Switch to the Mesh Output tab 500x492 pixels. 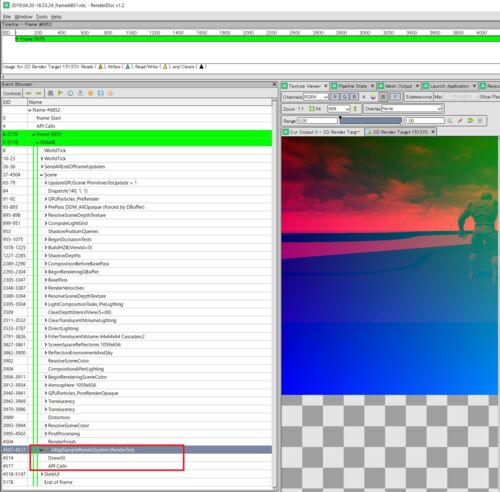pos(398,86)
